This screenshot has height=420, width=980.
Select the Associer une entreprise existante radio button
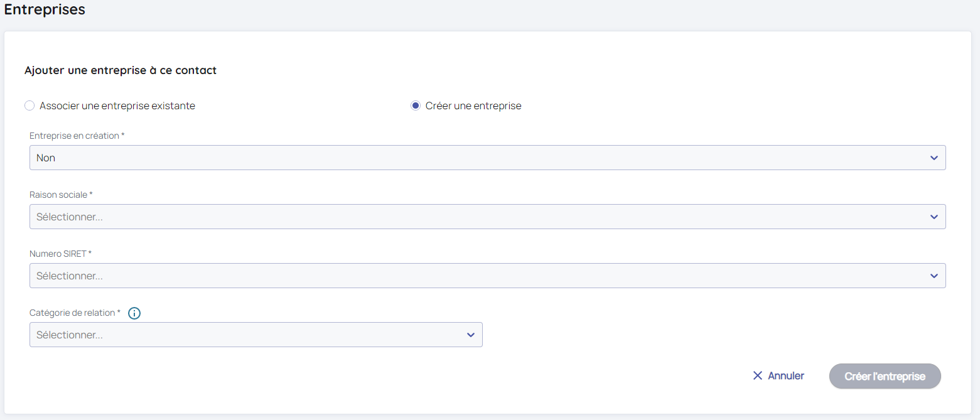(x=30, y=106)
